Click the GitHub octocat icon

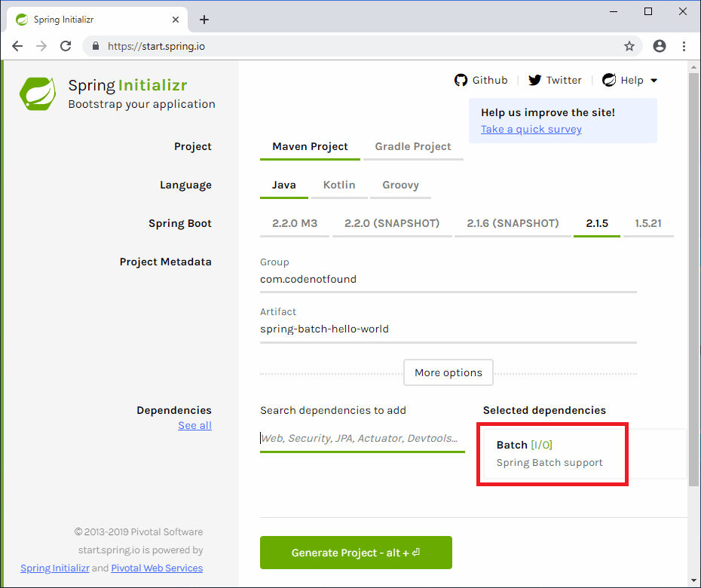coord(461,80)
